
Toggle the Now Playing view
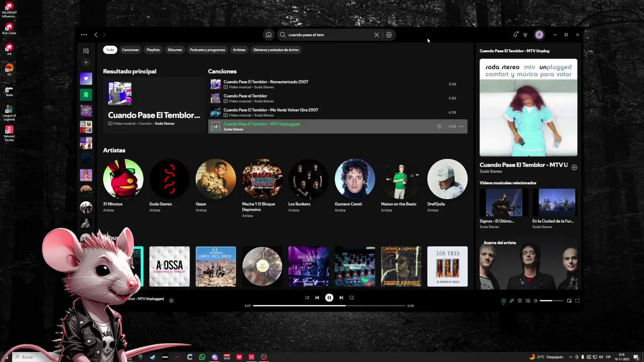coord(504,301)
